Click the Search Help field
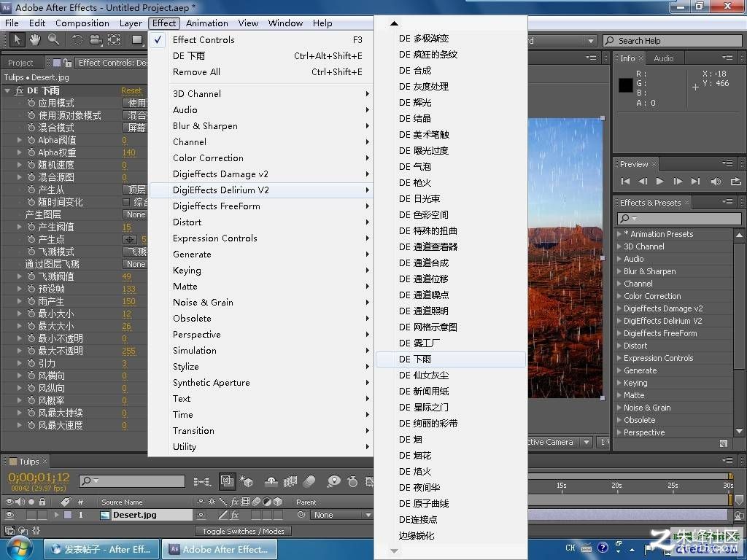Viewport: 747px width, 560px height. click(x=672, y=41)
